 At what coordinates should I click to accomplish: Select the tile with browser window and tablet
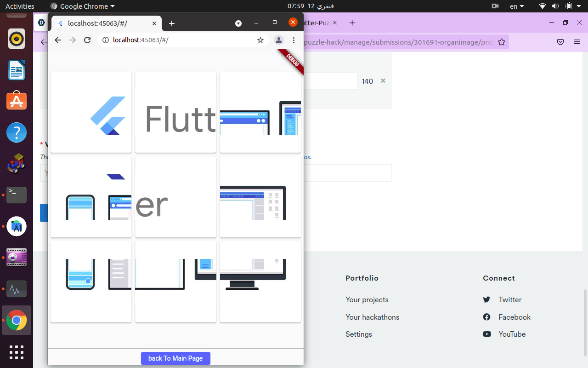260,112
